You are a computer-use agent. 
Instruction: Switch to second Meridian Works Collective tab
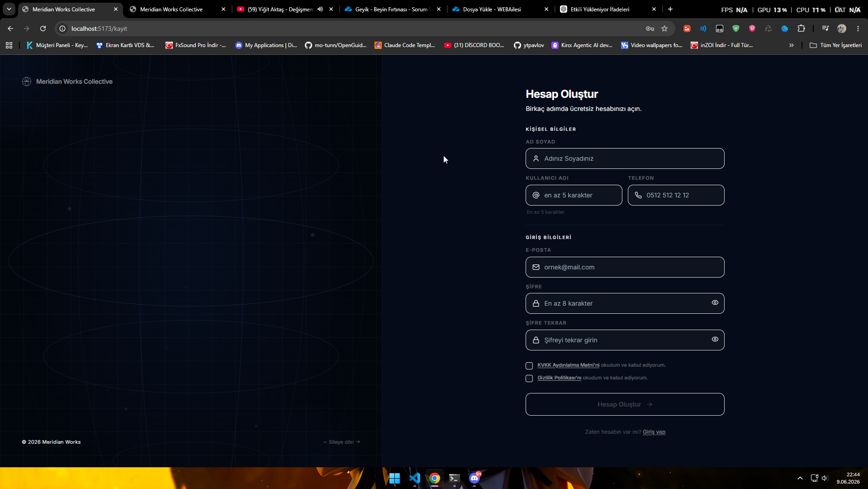coord(171,9)
